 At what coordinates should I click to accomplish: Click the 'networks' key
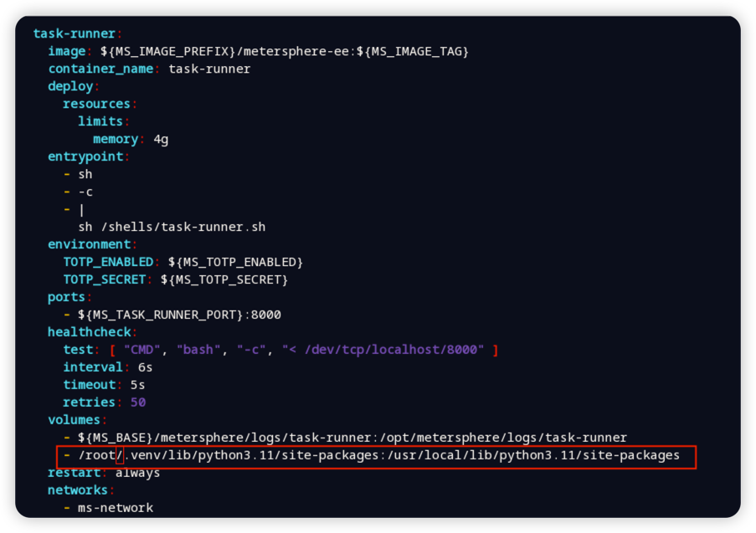pos(78,490)
